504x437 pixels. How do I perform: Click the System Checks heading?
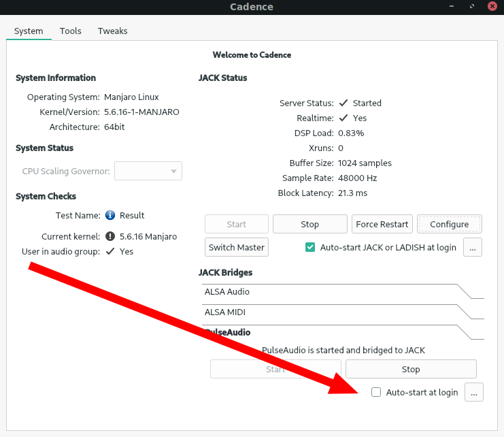point(46,196)
